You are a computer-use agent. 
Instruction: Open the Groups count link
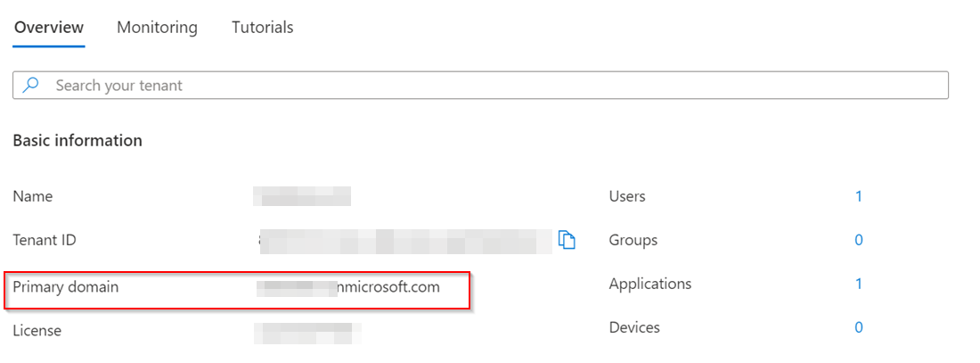click(859, 240)
